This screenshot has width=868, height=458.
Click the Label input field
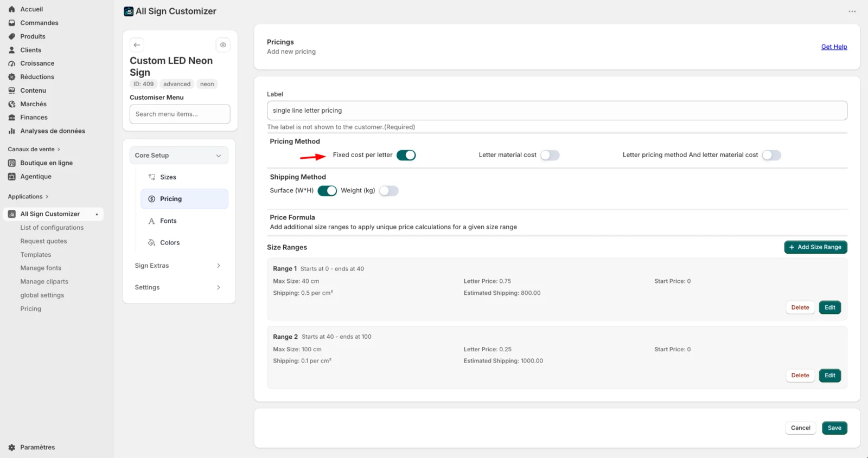(x=557, y=111)
